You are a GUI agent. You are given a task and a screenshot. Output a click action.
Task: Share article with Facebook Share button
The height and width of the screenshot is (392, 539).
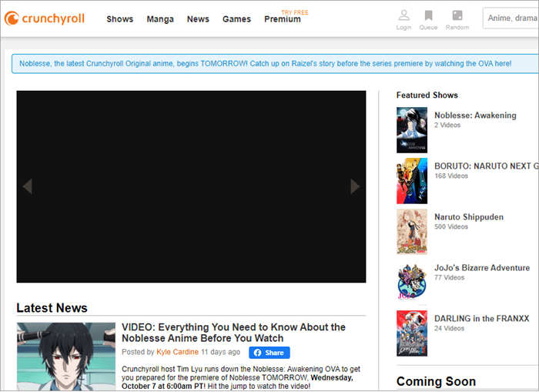tap(269, 353)
